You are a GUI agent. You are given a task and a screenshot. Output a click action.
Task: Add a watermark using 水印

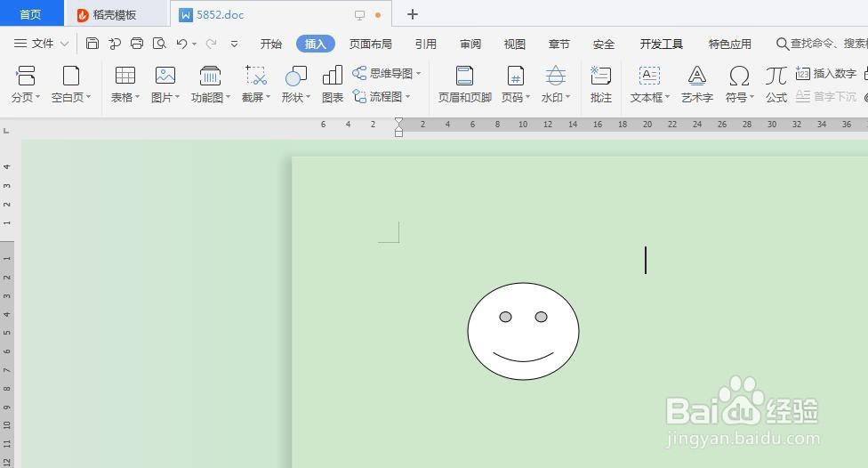point(555,84)
